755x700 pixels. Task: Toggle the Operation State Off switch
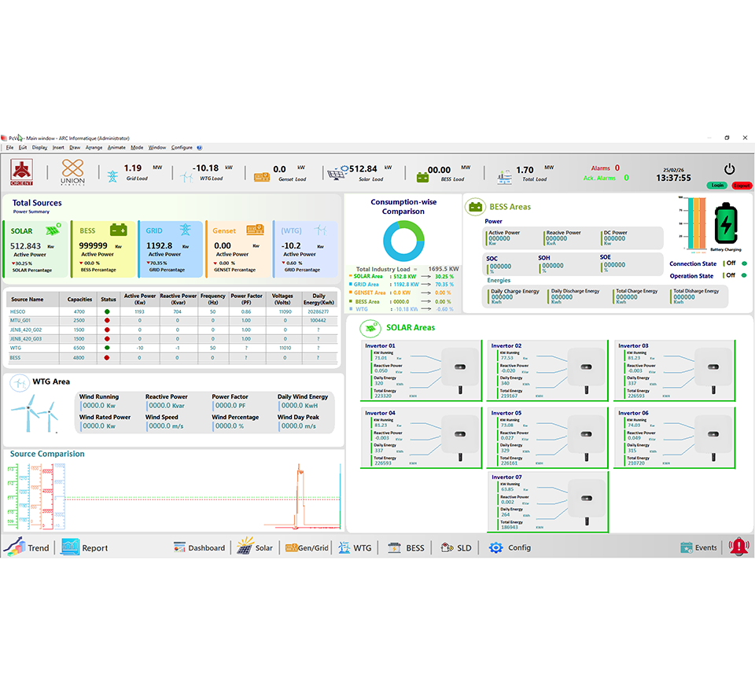tap(731, 275)
